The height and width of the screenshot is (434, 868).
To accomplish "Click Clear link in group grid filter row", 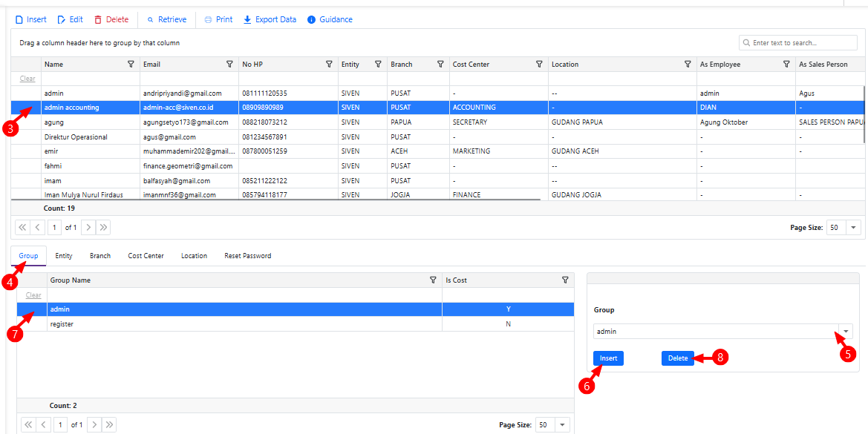I will [x=33, y=295].
